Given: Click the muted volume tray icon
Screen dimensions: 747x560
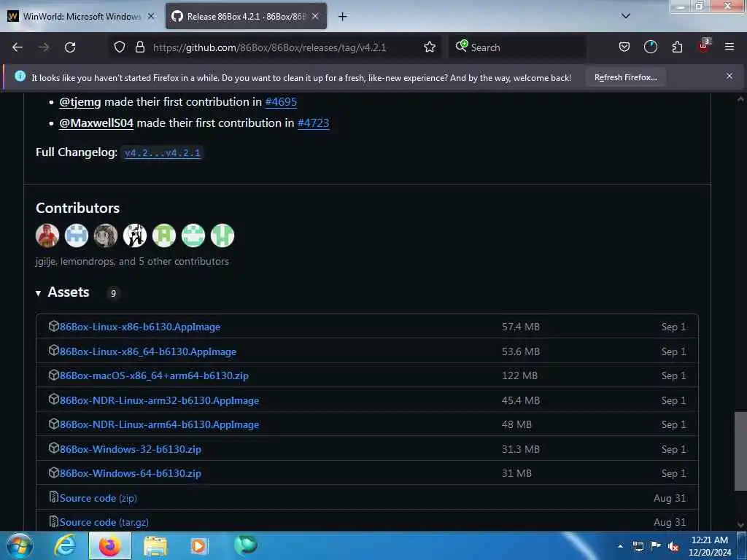Looking at the screenshot, I should point(673,546).
